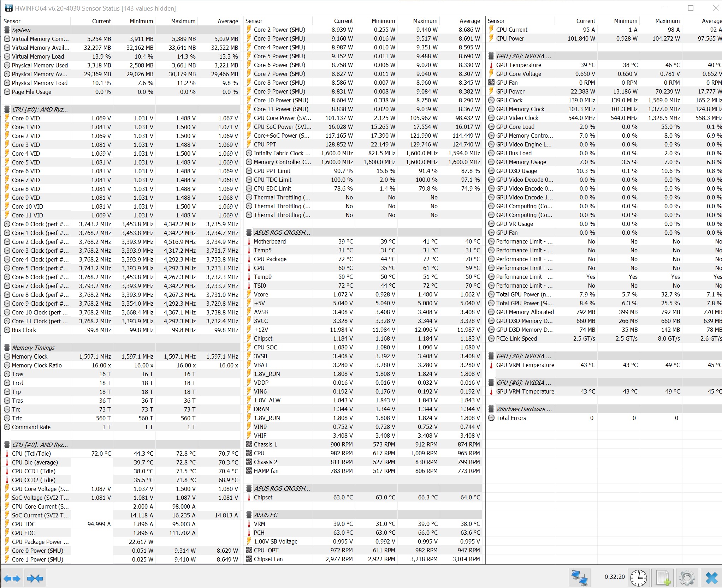Click the expand columns left-right arrows icon
Screen dimensions: 722x588
(12, 578)
